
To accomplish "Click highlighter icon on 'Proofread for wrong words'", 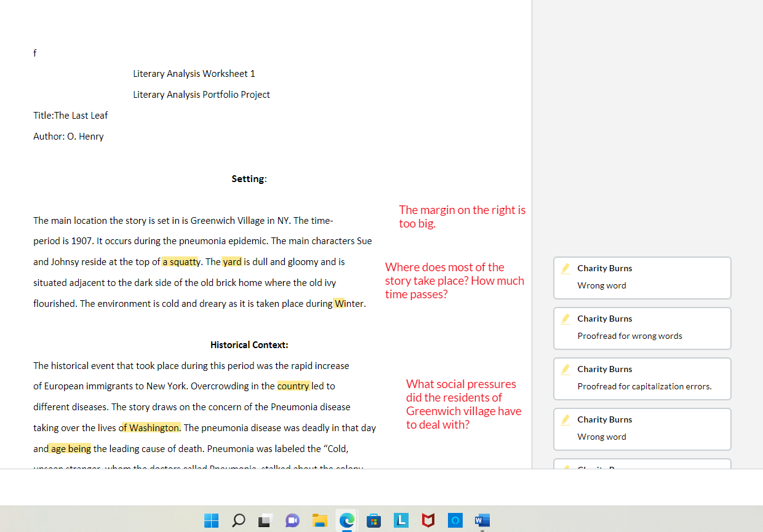I will click(x=565, y=319).
